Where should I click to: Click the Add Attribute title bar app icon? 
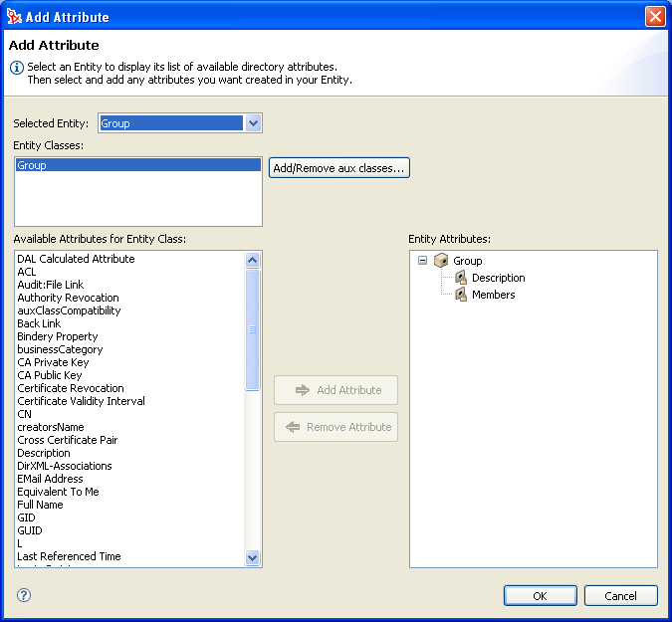click(x=14, y=17)
